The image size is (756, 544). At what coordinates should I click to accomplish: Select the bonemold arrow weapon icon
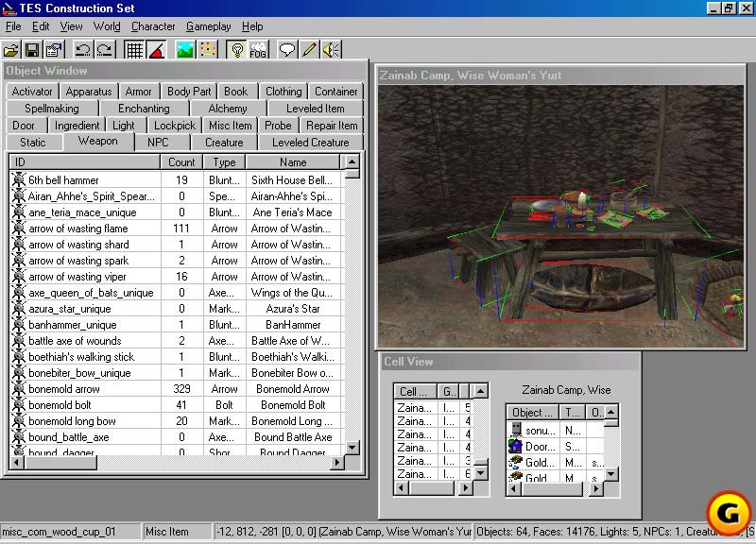18,388
